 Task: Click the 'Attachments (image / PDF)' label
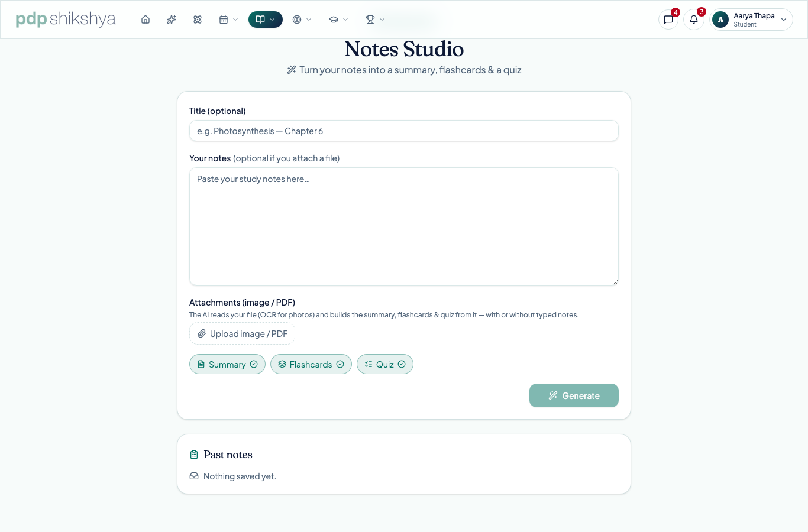(x=242, y=303)
